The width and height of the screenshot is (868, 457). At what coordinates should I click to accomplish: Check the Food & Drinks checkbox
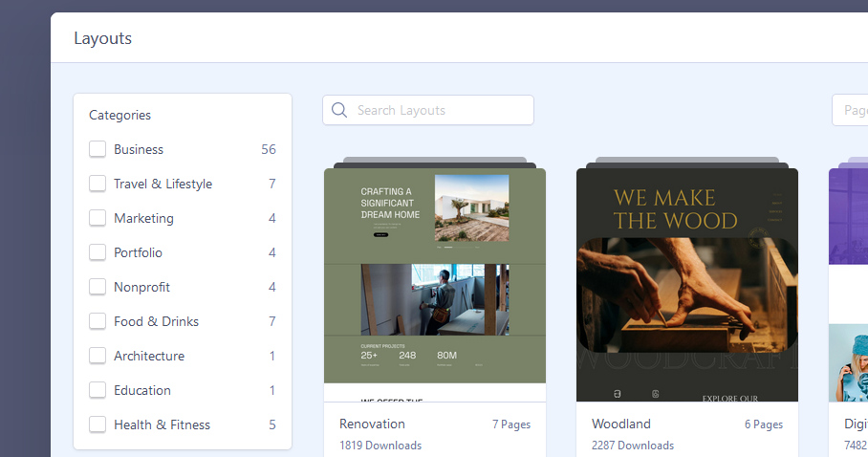click(98, 321)
